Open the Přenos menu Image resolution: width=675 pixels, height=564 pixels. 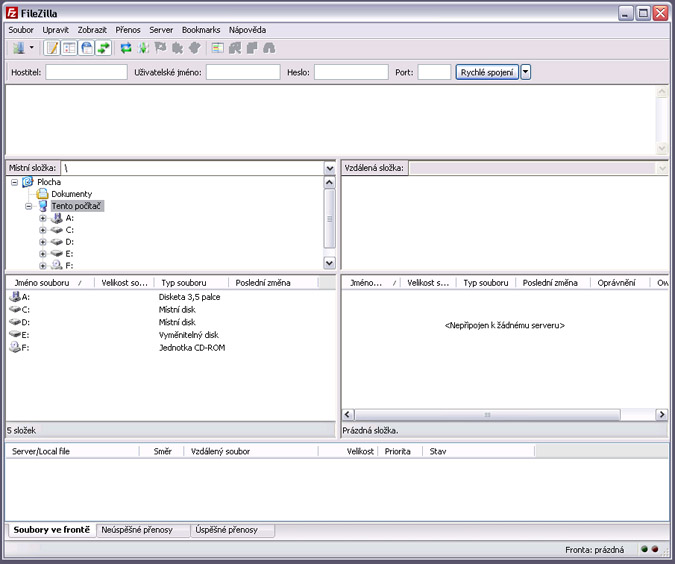point(128,30)
